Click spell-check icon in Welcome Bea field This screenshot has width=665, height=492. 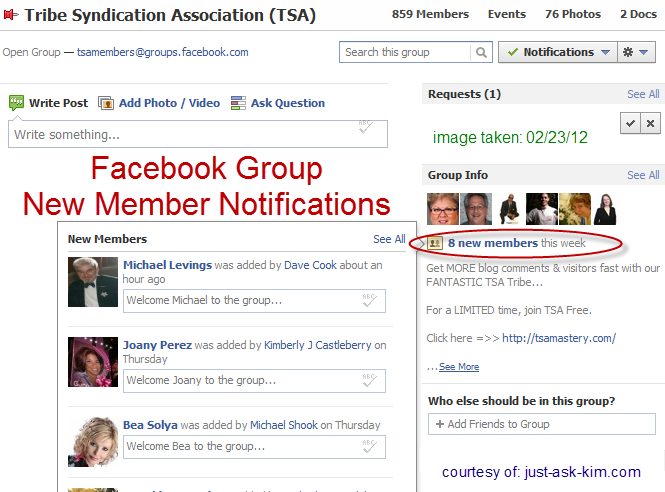click(x=369, y=446)
